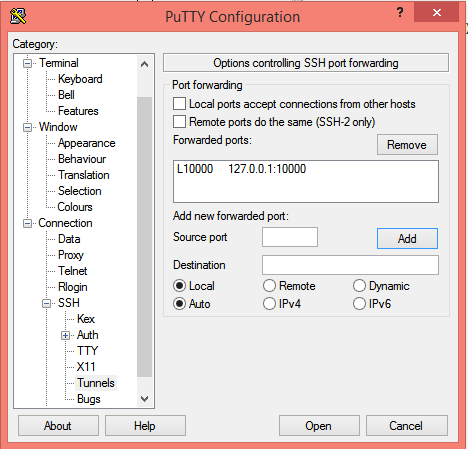Screen dimensions: 468x449
Task: Select the SSH category label
Action: [69, 303]
